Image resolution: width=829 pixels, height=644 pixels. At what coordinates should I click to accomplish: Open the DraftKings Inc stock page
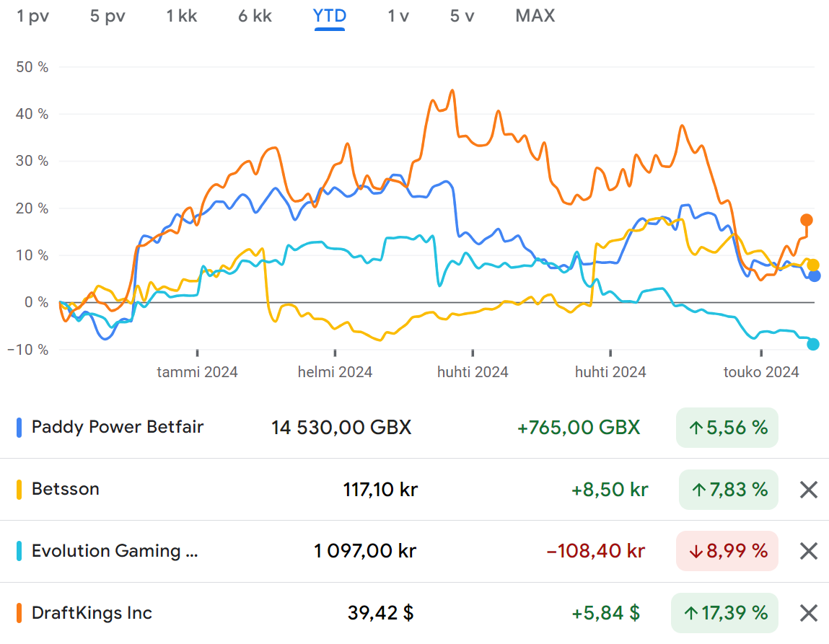92,613
